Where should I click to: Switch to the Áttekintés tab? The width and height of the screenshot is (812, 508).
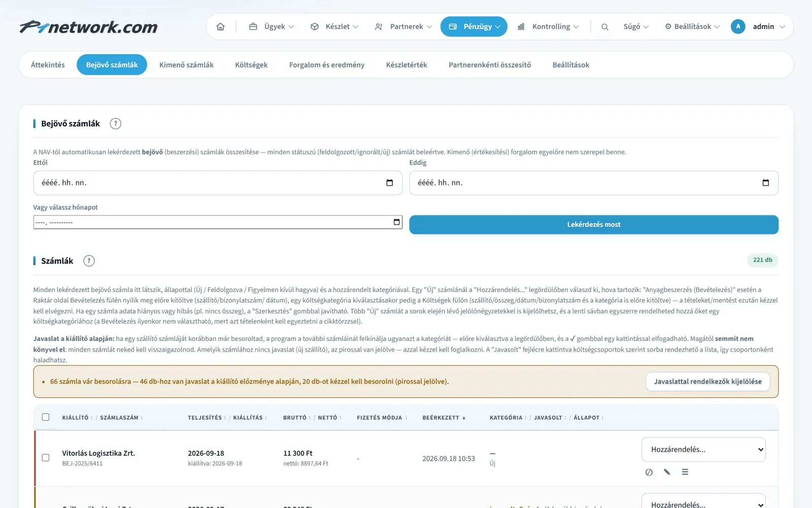48,65
